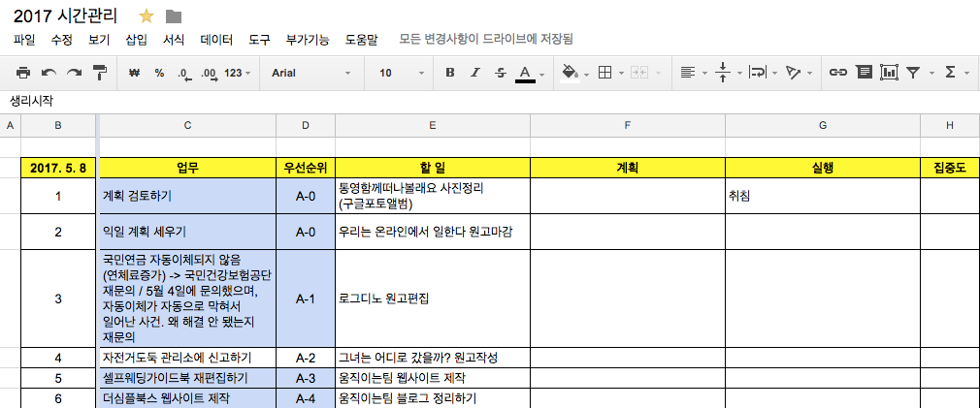This screenshot has height=408, width=980.
Task: Open the move-to-folder icon beside title
Action: [x=173, y=16]
